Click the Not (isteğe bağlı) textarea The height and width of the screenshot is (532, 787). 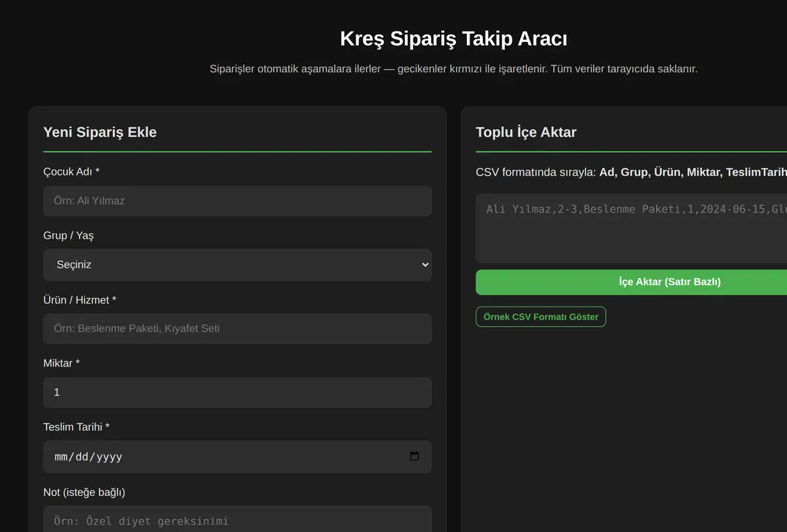(237, 519)
